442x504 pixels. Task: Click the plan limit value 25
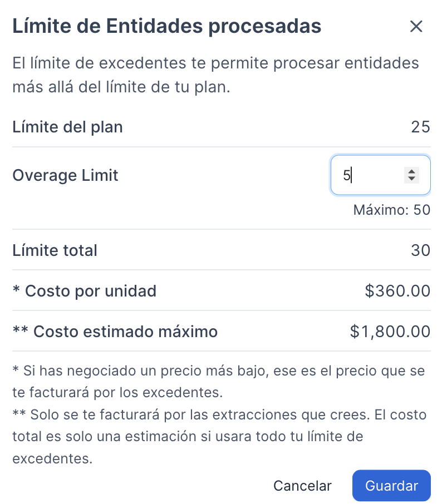(420, 127)
